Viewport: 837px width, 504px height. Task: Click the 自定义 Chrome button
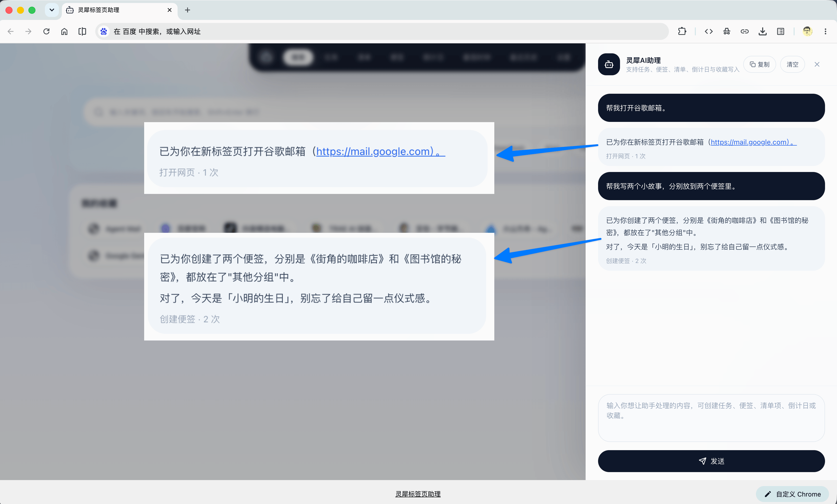tap(793, 494)
